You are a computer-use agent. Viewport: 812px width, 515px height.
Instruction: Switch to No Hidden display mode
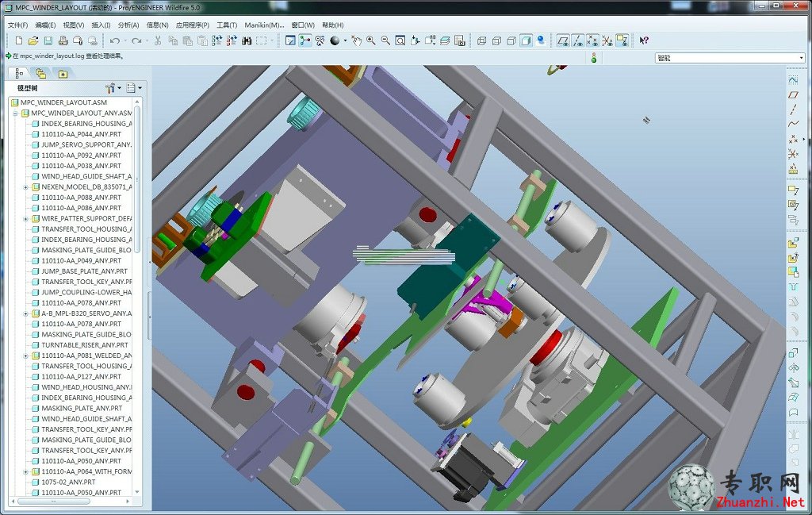(511, 40)
